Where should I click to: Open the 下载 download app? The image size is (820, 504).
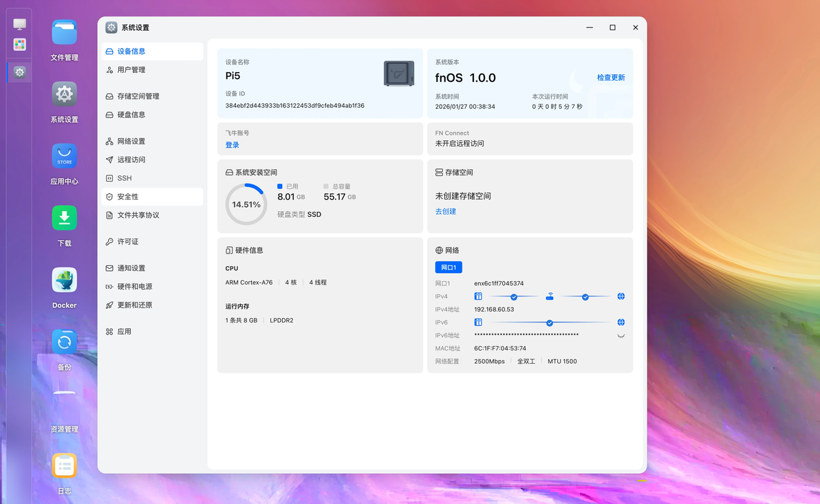pos(65,218)
